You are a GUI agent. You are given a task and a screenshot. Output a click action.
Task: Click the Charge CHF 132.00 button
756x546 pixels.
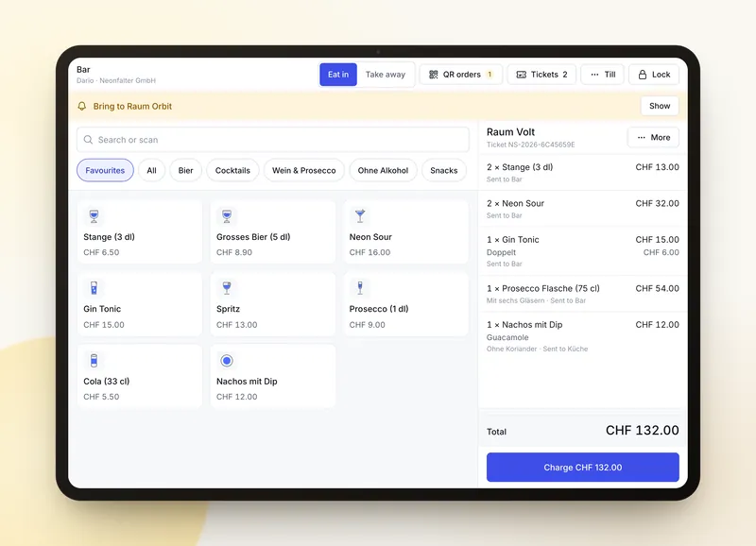tap(582, 467)
